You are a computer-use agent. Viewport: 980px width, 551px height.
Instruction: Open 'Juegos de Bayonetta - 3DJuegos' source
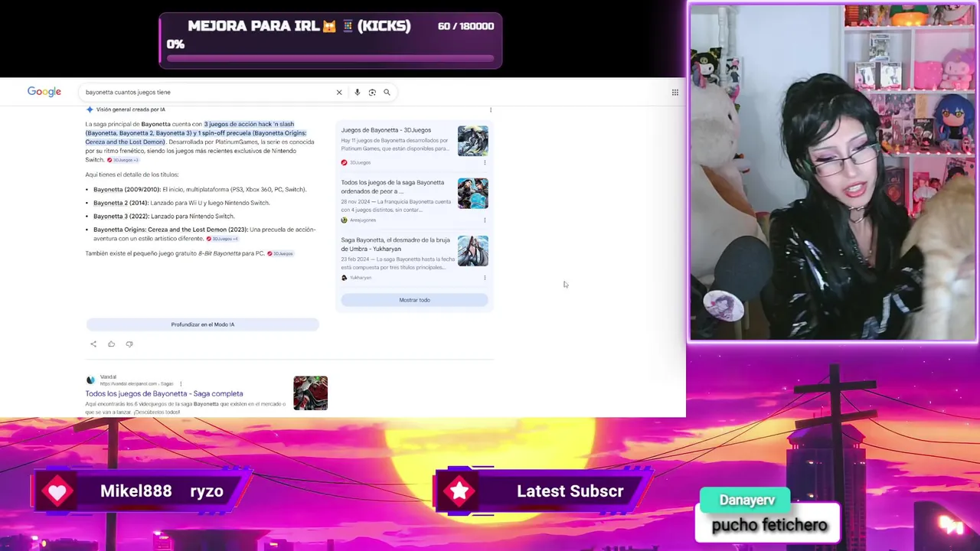click(x=386, y=130)
